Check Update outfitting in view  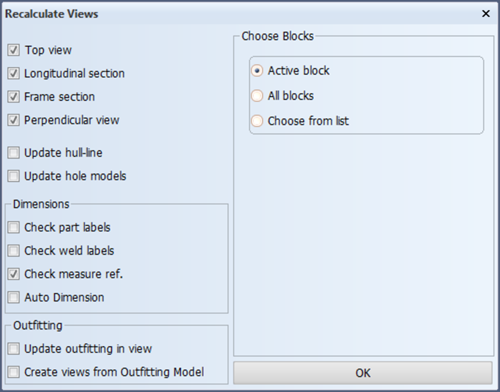(x=14, y=349)
